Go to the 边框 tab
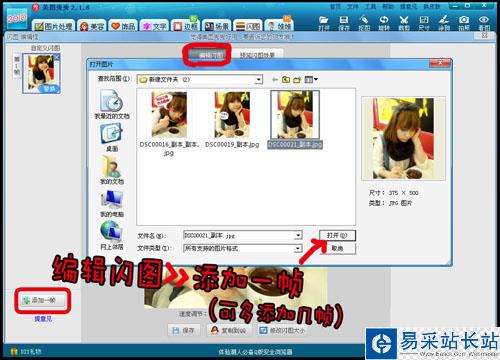The height and width of the screenshot is (360, 500). pyautogui.click(x=186, y=26)
